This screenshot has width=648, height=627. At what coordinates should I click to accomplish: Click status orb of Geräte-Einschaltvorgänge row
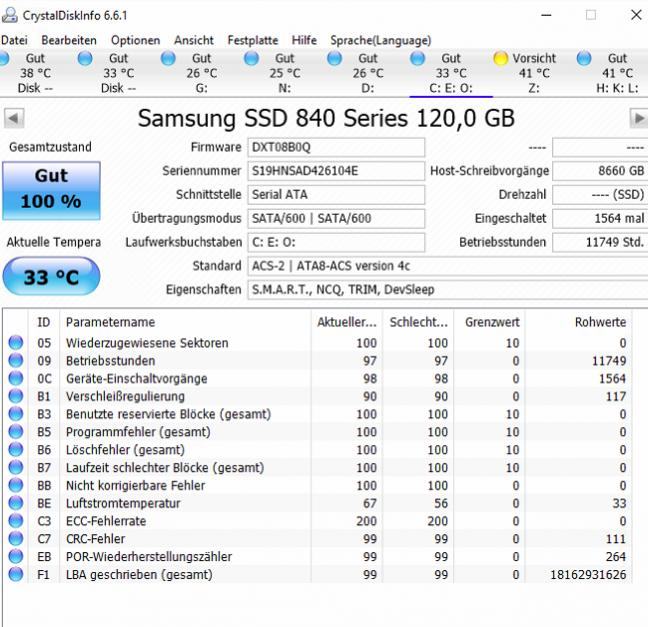(x=16, y=378)
